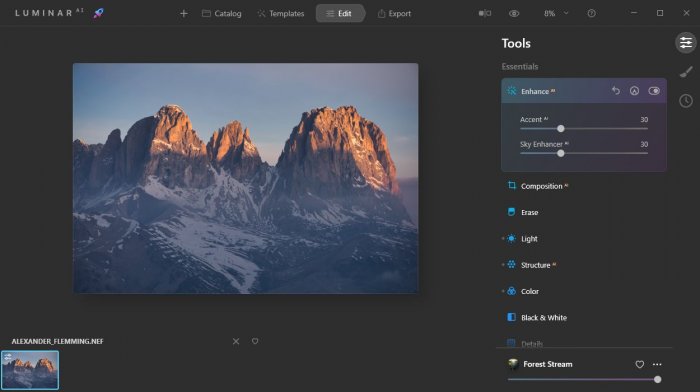This screenshot has height=392, width=700.
Task: Click the rocket icon beside Luminar logo
Action: pos(98,13)
